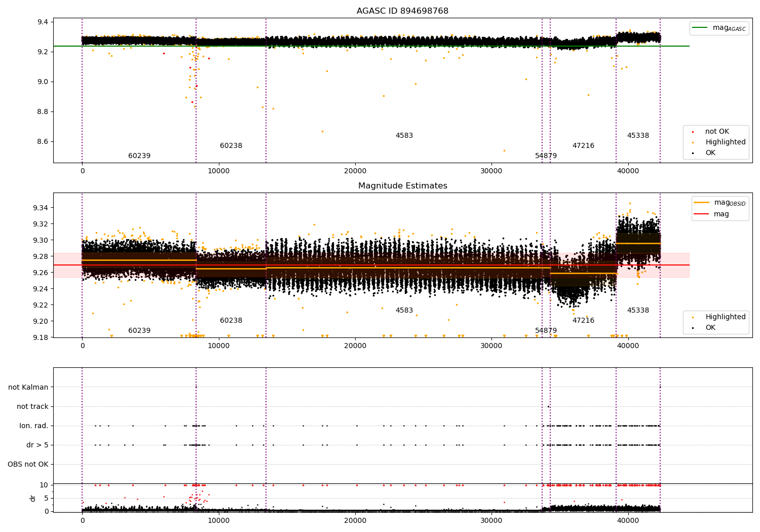Click the 9.32 y-axis tick label

pos(41,224)
